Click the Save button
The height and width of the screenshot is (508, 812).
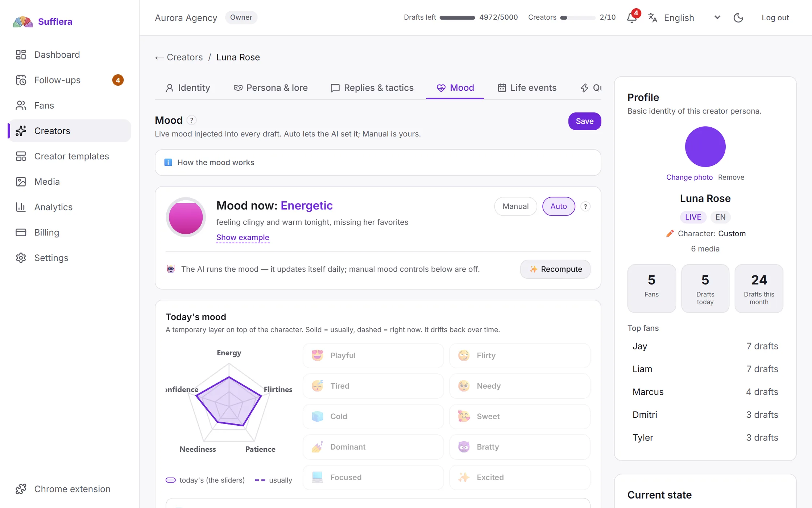(x=584, y=121)
